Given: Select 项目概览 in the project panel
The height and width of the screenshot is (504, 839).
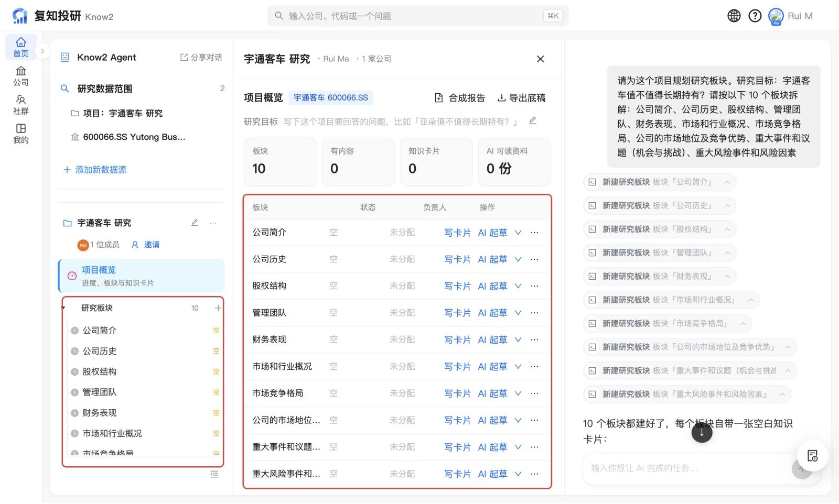Looking at the screenshot, I should (142, 276).
